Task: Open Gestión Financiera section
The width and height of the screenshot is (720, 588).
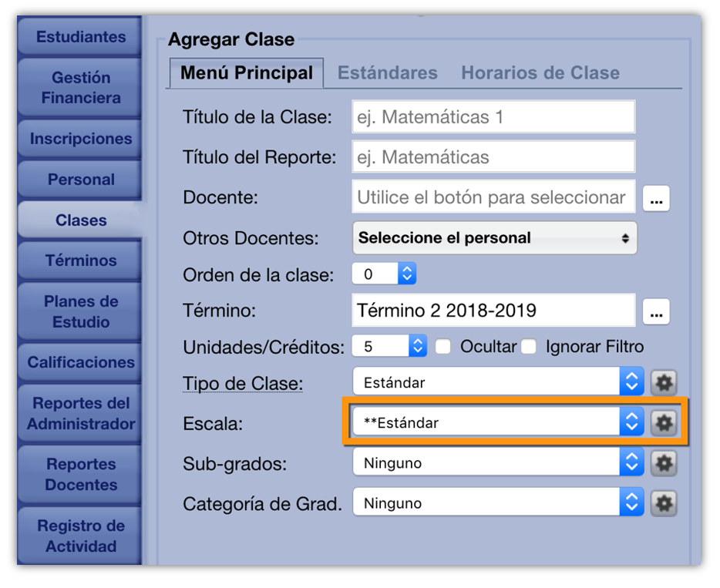Action: click(80, 88)
